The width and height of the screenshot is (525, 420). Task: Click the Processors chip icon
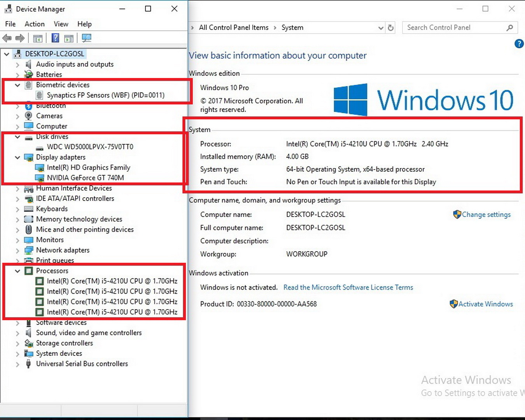(x=28, y=271)
